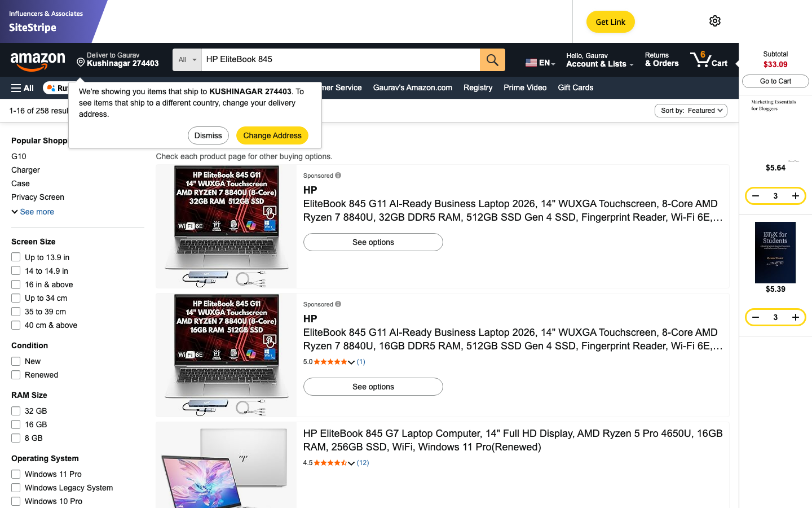The width and height of the screenshot is (812, 508).
Task: Open the Registry nav link
Action: click(478, 87)
